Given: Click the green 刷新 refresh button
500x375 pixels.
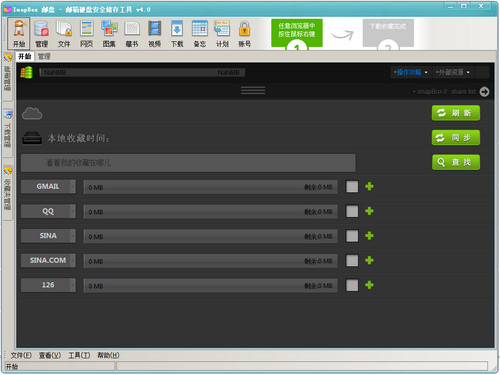Looking at the screenshot, I should tap(456, 113).
